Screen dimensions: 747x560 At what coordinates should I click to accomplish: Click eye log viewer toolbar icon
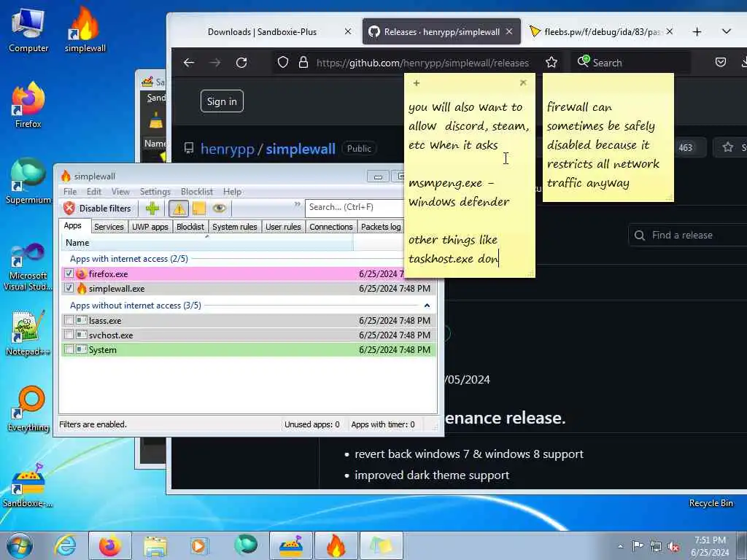[x=219, y=208]
